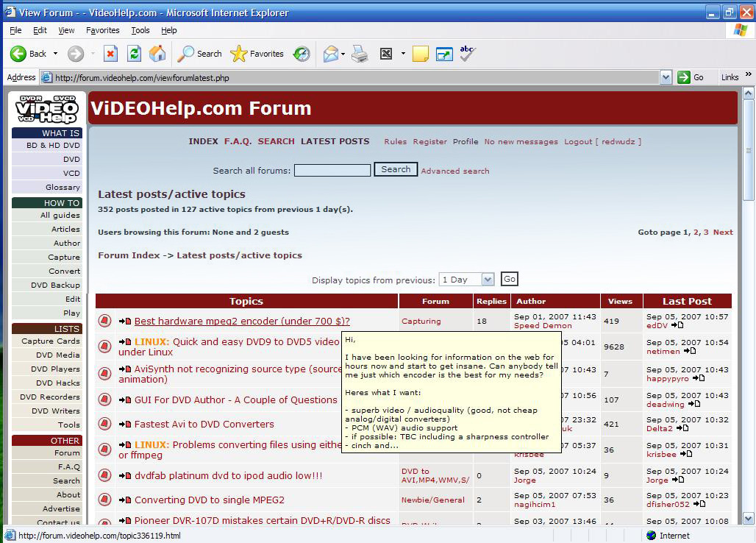Click the VideoHelp logo in the sidebar

[47, 109]
